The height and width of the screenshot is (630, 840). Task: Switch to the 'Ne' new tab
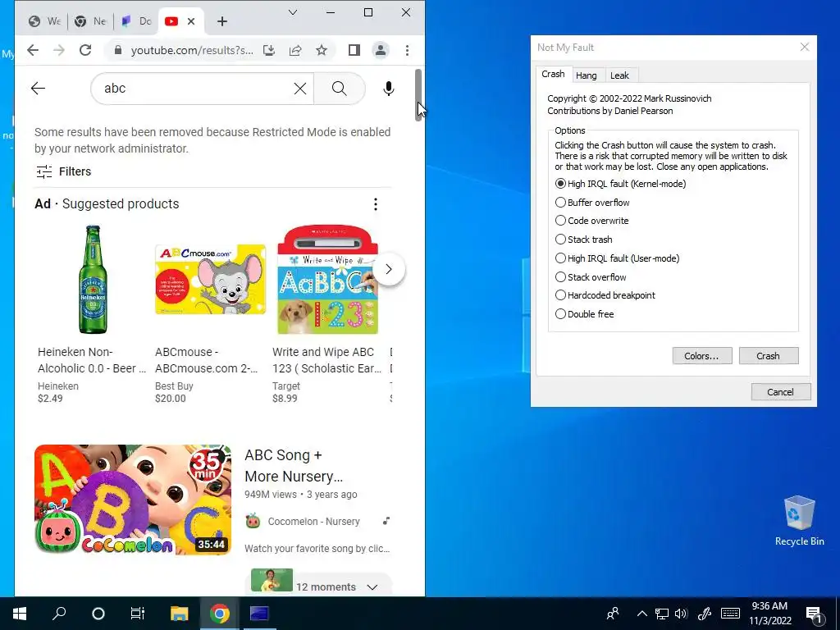pyautogui.click(x=91, y=21)
